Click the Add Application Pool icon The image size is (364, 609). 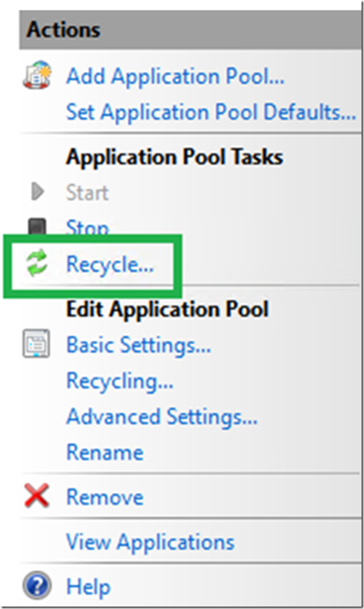click(x=37, y=75)
